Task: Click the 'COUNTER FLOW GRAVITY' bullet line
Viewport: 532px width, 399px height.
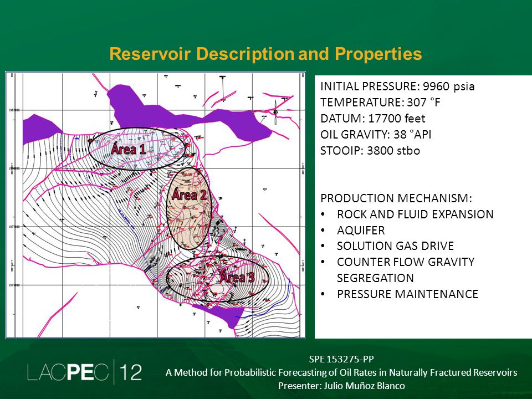Action: click(x=406, y=262)
